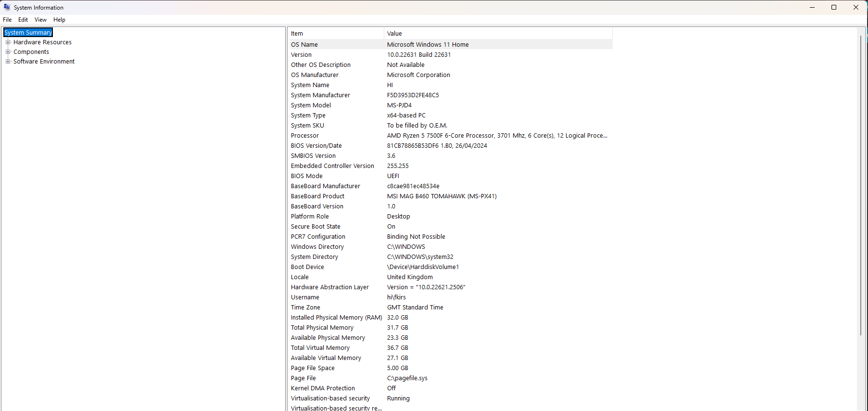Open the Edit menu
Image resolution: width=868 pixels, height=411 pixels.
pyautogui.click(x=23, y=20)
